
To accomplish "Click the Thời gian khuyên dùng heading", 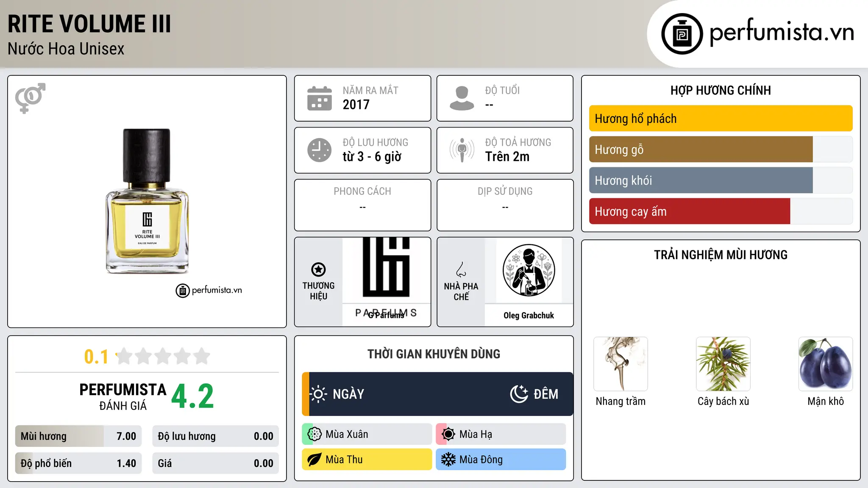I will coord(434,354).
